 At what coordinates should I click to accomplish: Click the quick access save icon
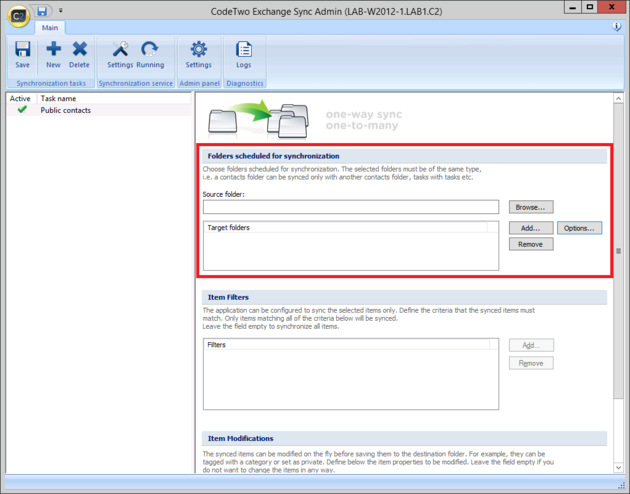click(x=42, y=11)
